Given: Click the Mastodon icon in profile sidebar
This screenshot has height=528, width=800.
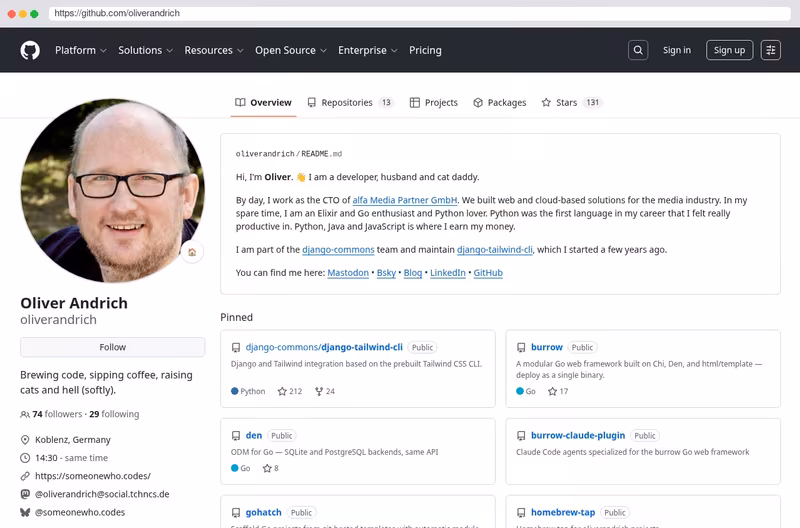Looking at the screenshot, I should pyautogui.click(x=25, y=494).
